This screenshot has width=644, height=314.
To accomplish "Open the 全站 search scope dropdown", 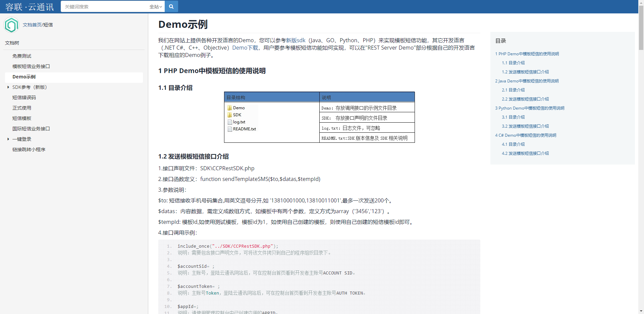I will [155, 6].
